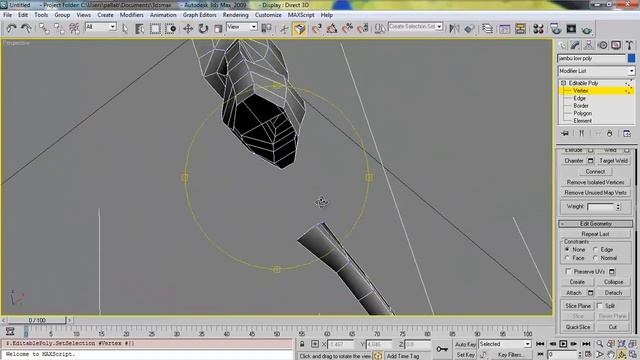Screen dimensions: 640x360
Task: Switch to the Utilities hammer panel tab
Action: [x=629, y=45]
